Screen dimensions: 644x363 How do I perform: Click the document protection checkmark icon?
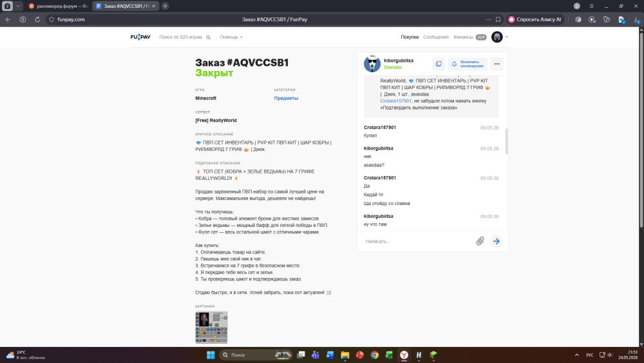(x=621, y=19)
